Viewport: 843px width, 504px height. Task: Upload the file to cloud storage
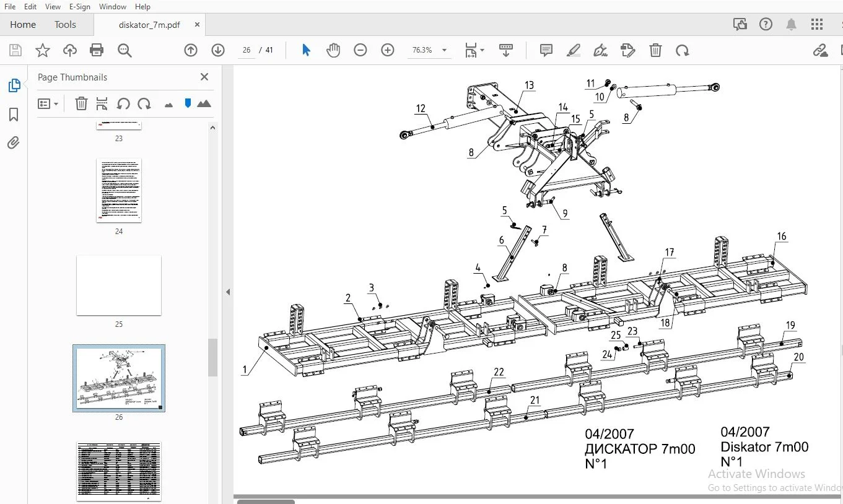point(70,50)
